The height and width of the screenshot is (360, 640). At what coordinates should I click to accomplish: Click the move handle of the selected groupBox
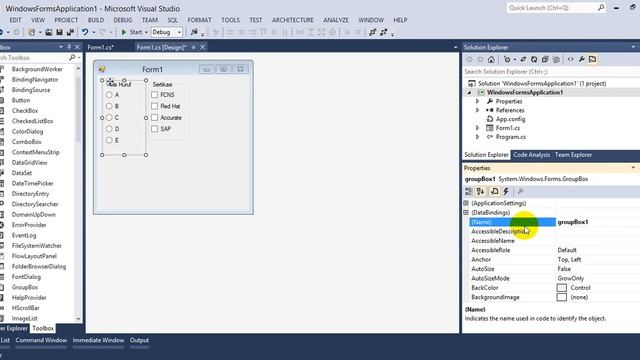tap(110, 81)
